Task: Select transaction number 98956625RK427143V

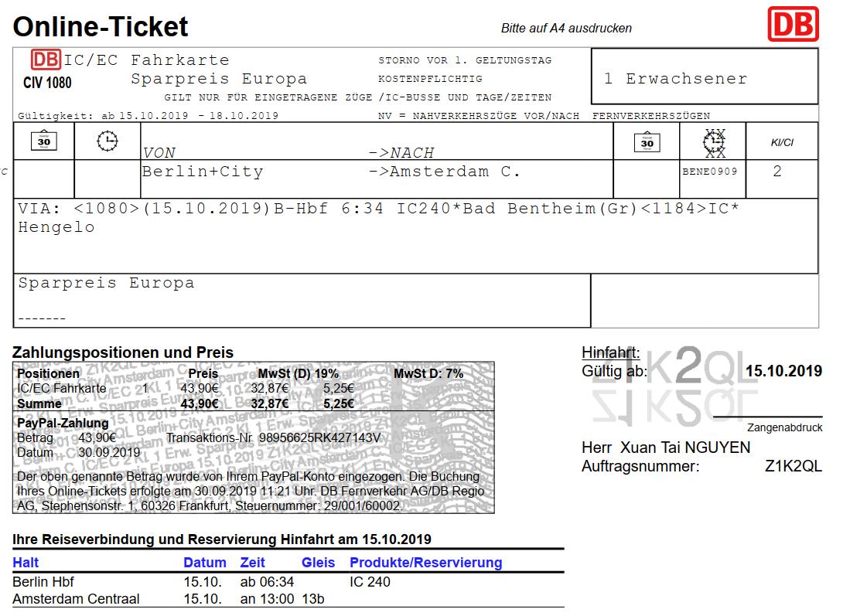Action: (319, 438)
